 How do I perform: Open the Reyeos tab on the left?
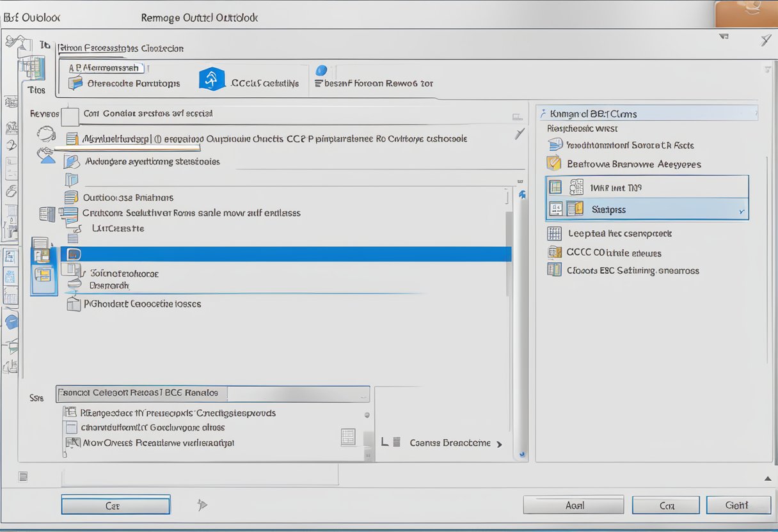click(44, 114)
